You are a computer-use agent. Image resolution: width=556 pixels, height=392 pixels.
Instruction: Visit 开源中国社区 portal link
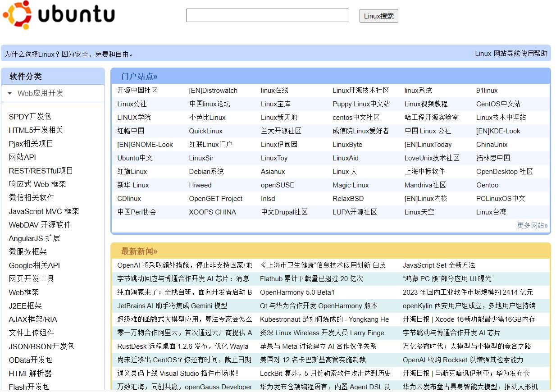(137, 91)
